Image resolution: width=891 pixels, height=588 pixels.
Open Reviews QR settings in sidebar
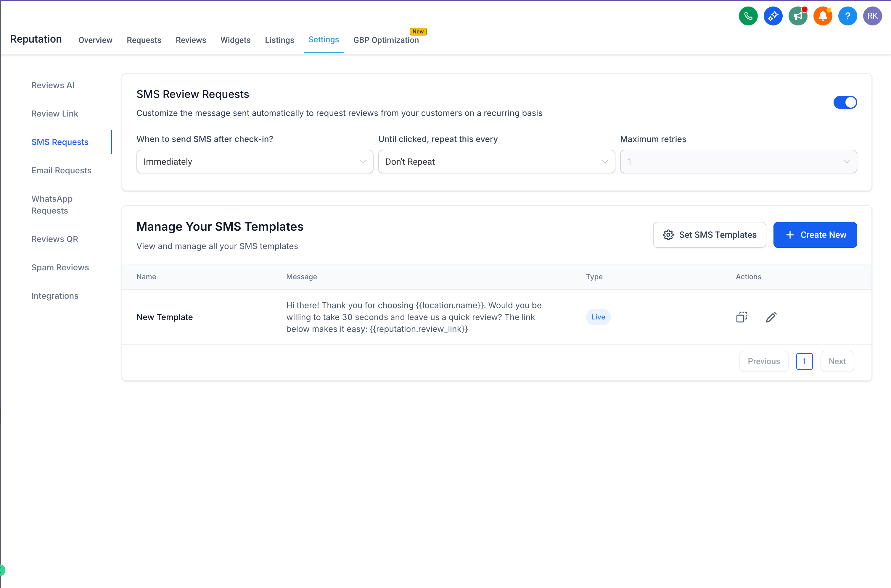click(54, 239)
